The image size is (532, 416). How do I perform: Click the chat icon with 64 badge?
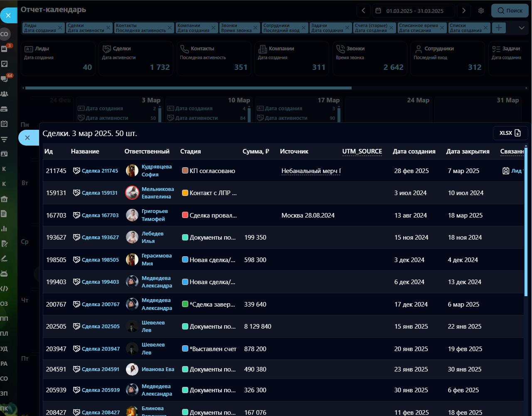[x=5, y=79]
